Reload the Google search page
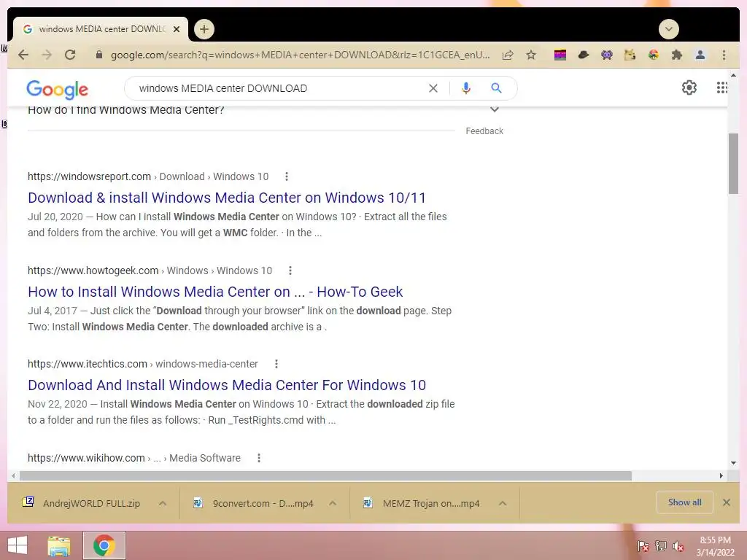Image resolution: width=747 pixels, height=560 pixels. (70, 55)
